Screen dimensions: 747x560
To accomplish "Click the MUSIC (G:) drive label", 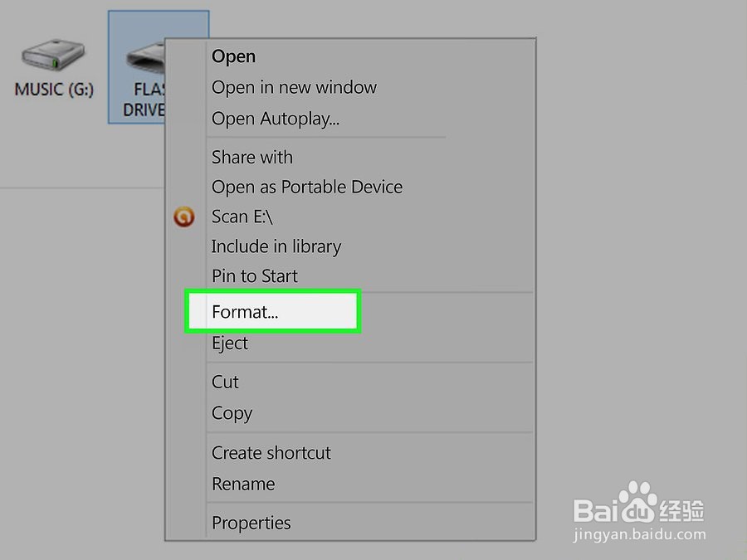I will [x=54, y=88].
